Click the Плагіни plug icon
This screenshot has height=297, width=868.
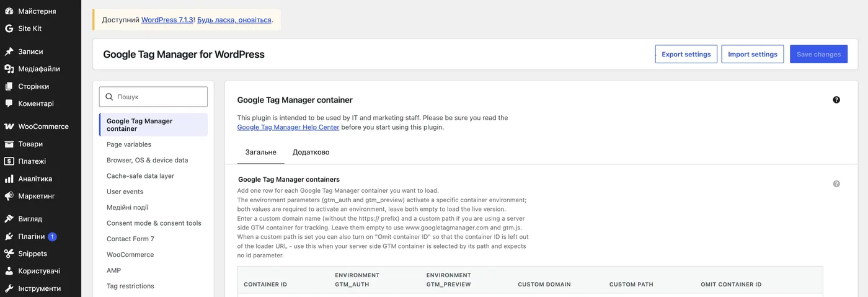coord(9,236)
